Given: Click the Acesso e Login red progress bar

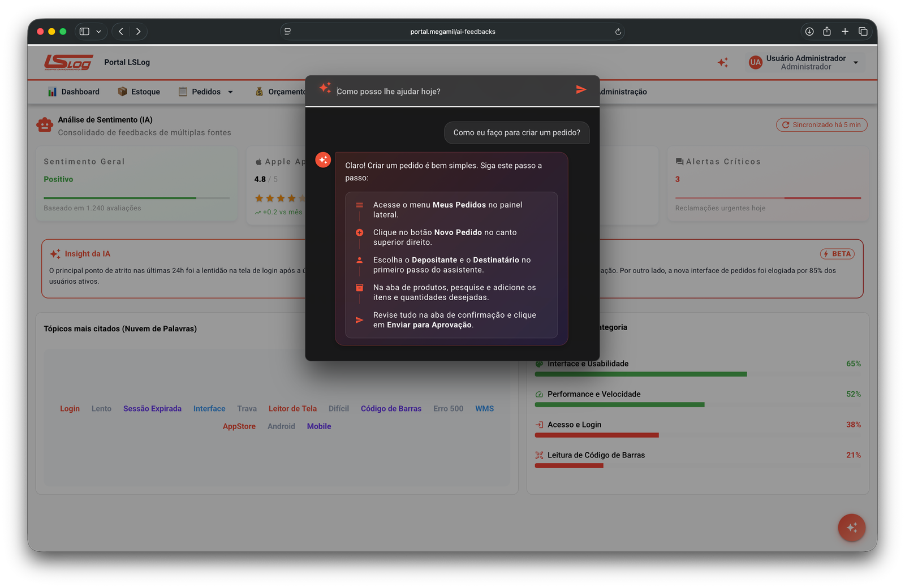Looking at the screenshot, I should coord(596,435).
